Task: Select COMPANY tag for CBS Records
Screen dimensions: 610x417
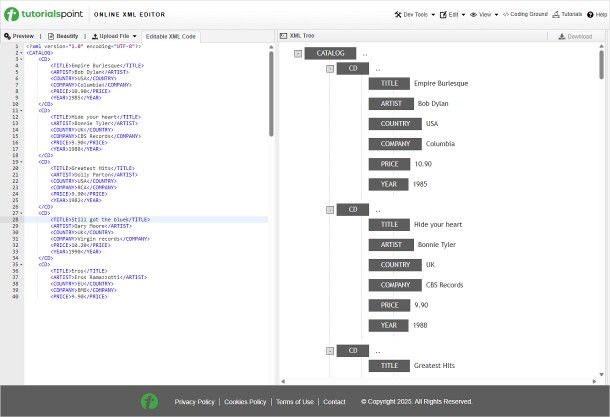Action: pos(395,285)
